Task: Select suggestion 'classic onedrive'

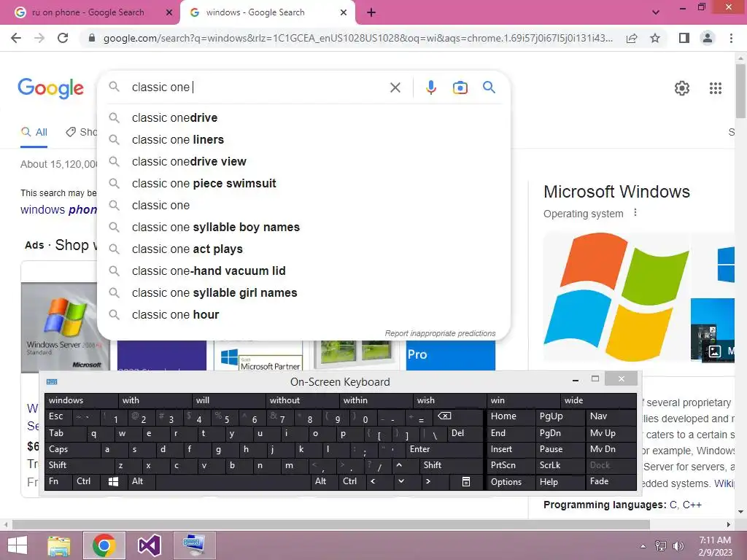Action: click(303, 117)
